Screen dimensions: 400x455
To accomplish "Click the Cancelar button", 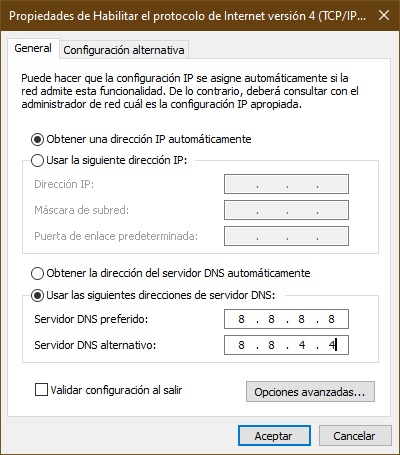I will click(355, 436).
